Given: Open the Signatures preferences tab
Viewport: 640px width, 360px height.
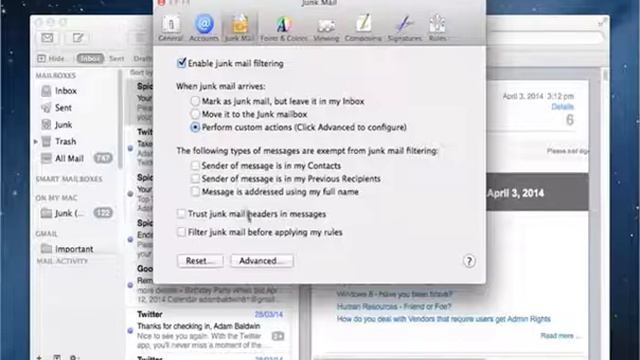Looking at the screenshot, I should click(x=404, y=28).
